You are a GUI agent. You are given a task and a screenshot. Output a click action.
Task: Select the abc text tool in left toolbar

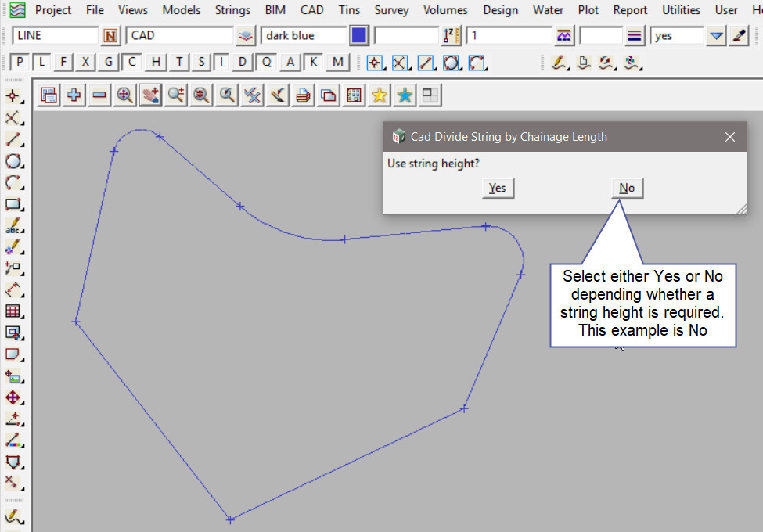tap(13, 227)
